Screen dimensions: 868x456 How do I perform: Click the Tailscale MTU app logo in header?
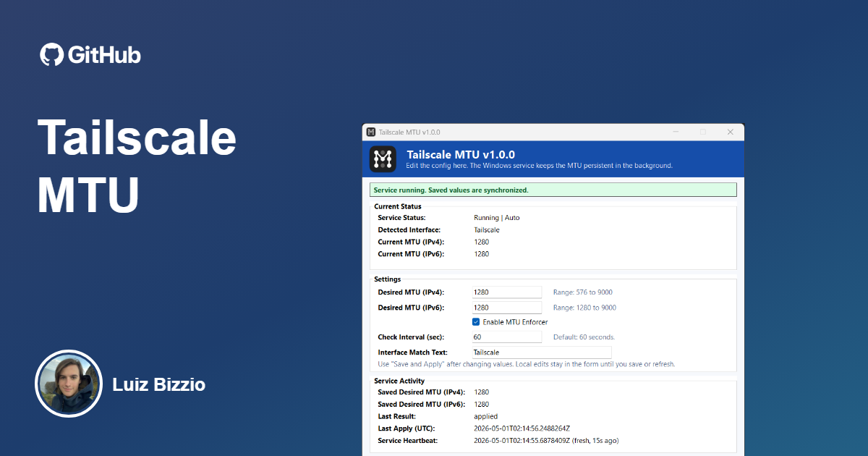[383, 159]
